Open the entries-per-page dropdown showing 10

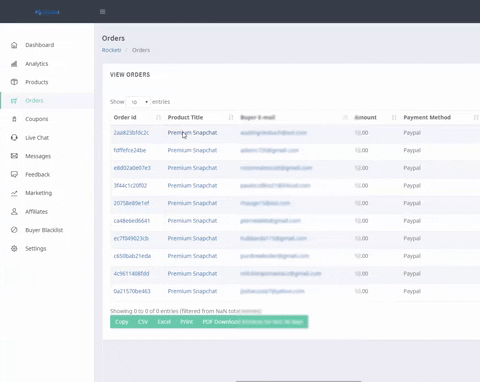138,102
